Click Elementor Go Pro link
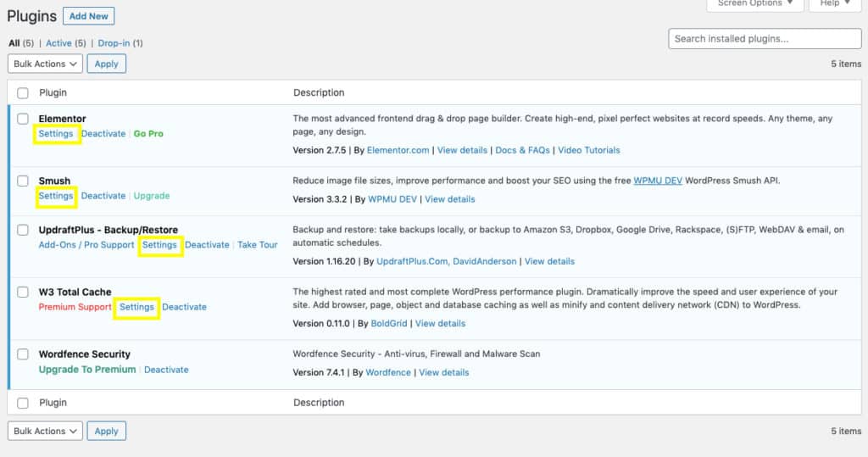Screen dimensions: 868x457 (148, 133)
